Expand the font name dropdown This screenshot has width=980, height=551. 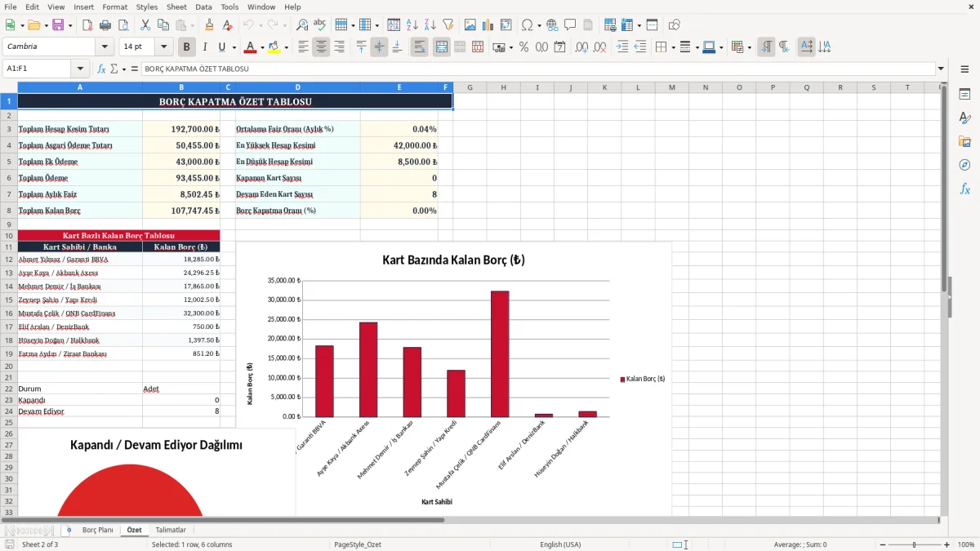(105, 47)
